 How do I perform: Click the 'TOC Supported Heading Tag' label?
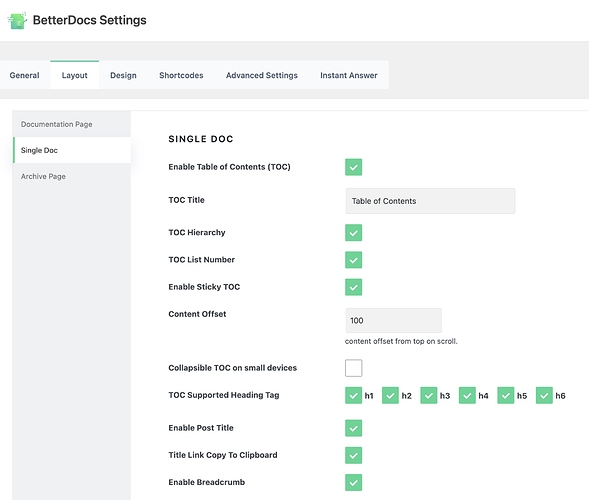224,395
